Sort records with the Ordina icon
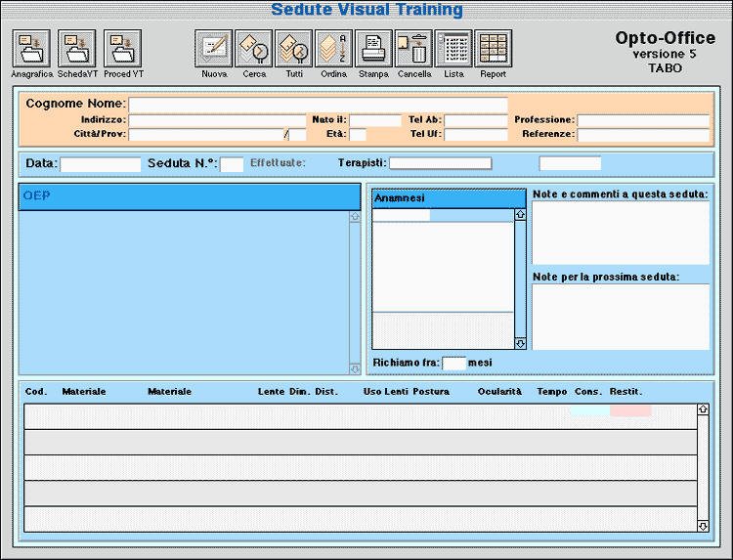 (x=334, y=49)
